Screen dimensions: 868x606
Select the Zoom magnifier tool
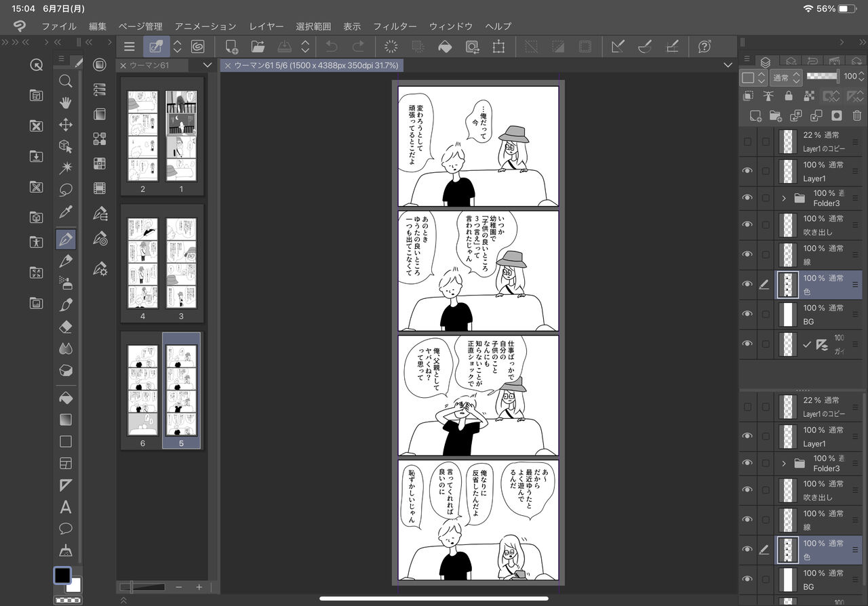pos(66,81)
